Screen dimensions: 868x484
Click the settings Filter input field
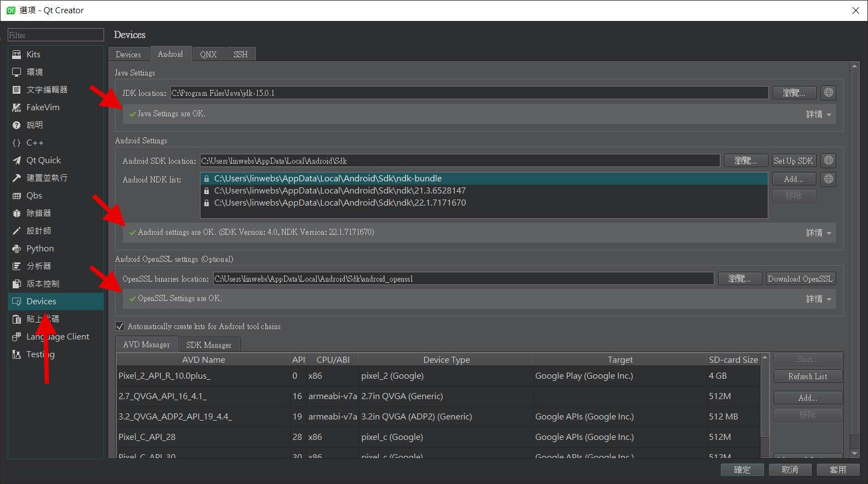56,35
